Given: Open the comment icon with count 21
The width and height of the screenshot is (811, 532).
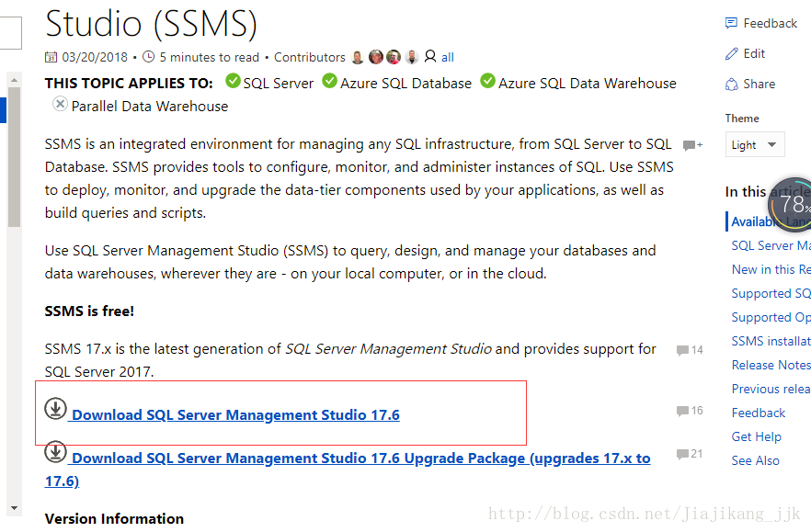Looking at the screenshot, I should [682, 454].
